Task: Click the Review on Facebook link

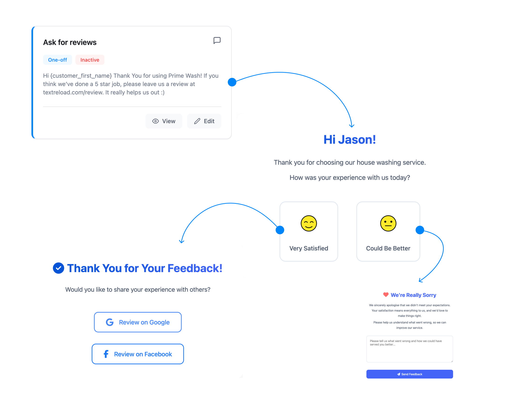Action: [138, 354]
